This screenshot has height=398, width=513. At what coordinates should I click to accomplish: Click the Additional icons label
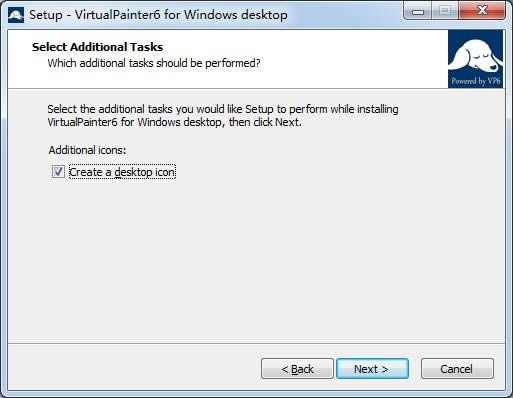(87, 150)
